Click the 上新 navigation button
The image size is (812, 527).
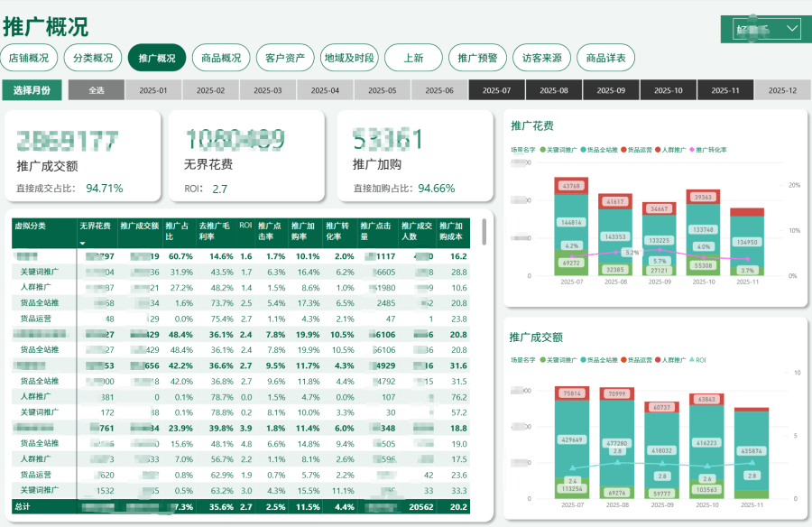[413, 58]
